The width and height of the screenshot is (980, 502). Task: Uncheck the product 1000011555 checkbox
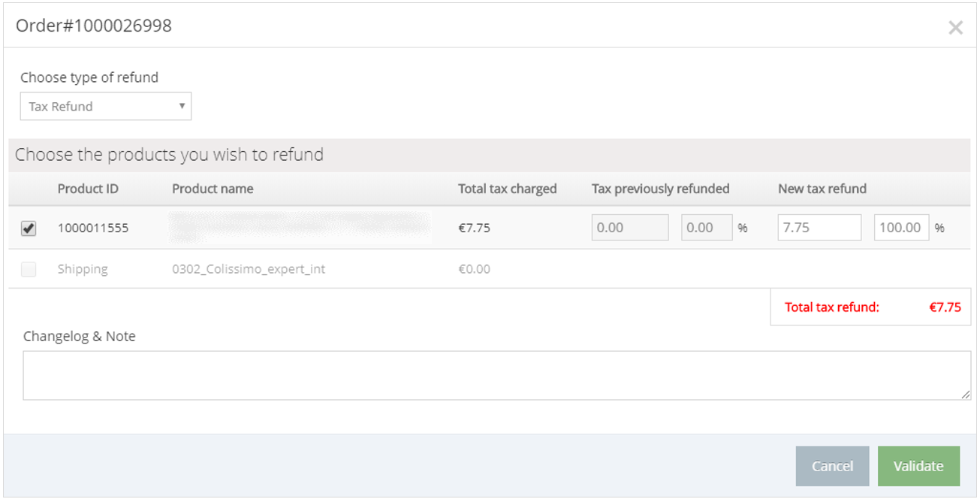click(x=29, y=228)
